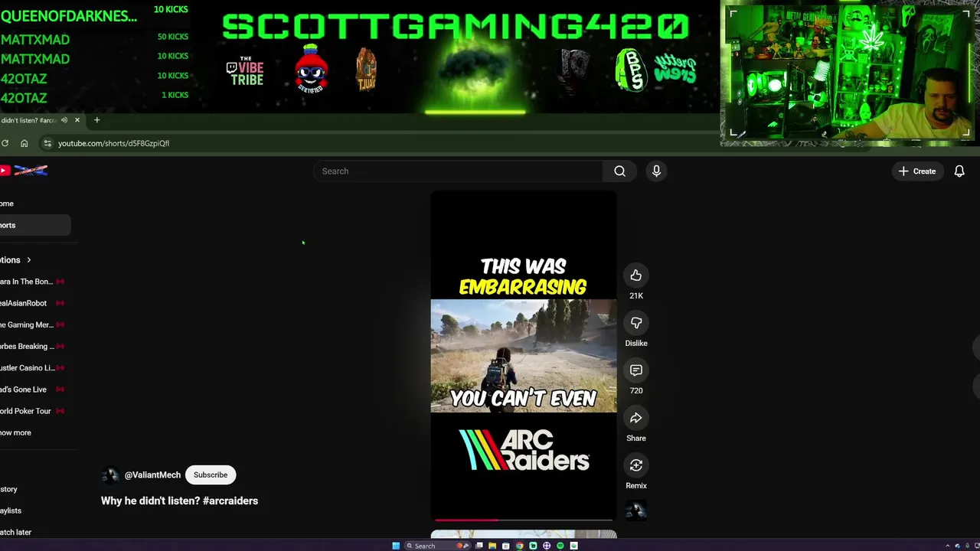Open the Windows Start menu

396,546
